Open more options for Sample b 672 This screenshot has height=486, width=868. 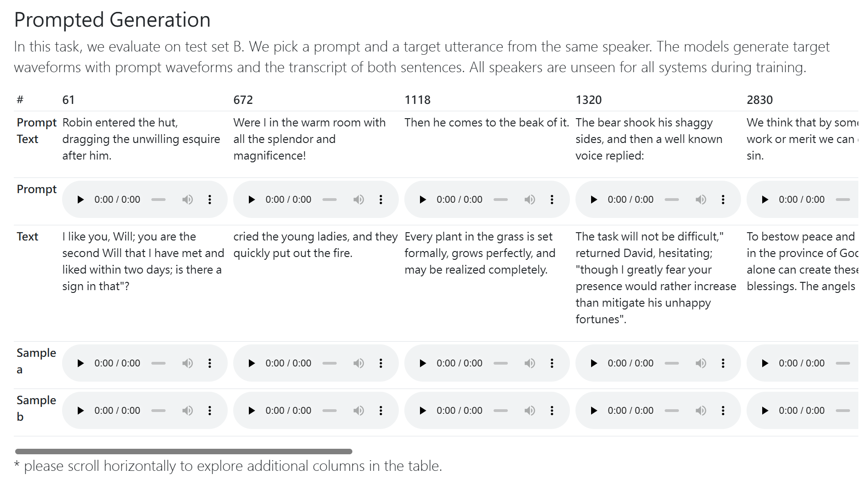tap(381, 411)
